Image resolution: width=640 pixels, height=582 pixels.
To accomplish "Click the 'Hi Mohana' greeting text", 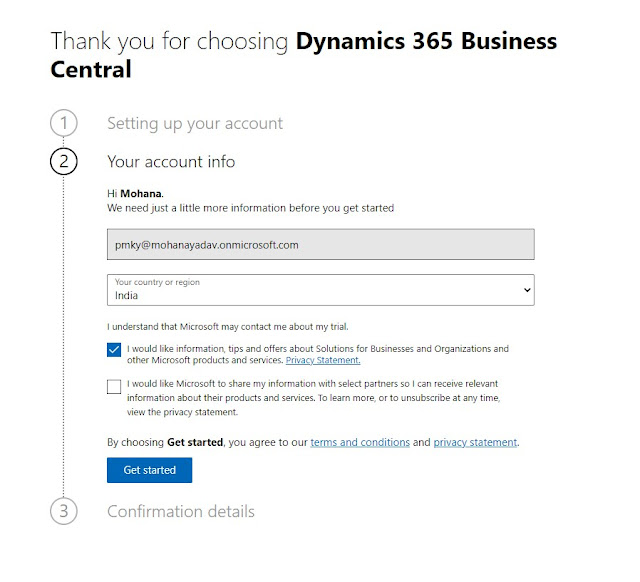I will pyautogui.click(x=135, y=194).
